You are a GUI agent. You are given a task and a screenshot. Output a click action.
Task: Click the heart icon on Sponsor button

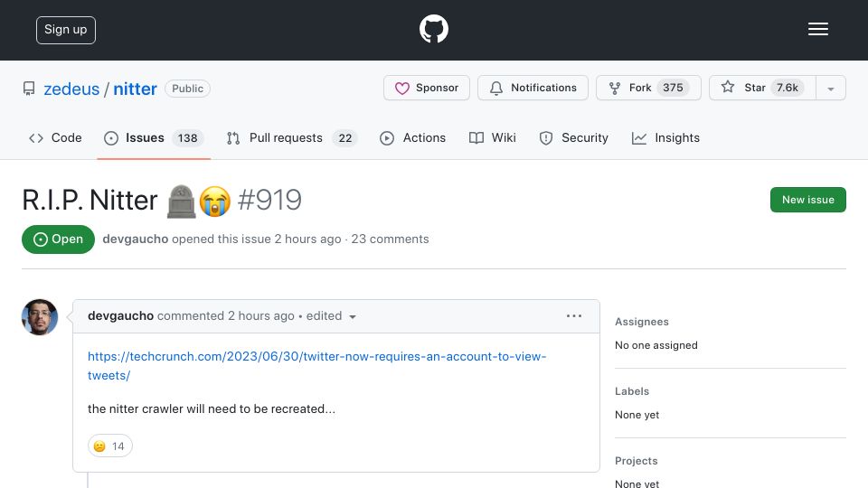pyautogui.click(x=401, y=89)
